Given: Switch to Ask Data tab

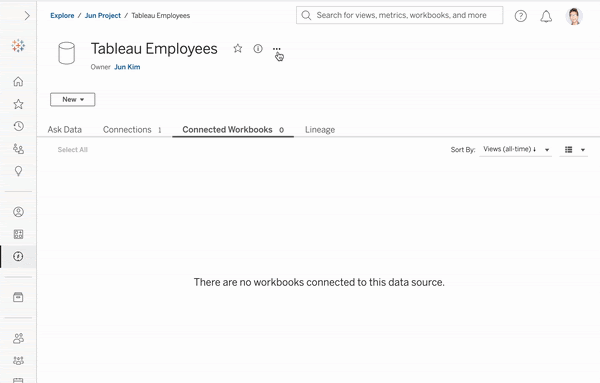Looking at the screenshot, I should coord(65,130).
